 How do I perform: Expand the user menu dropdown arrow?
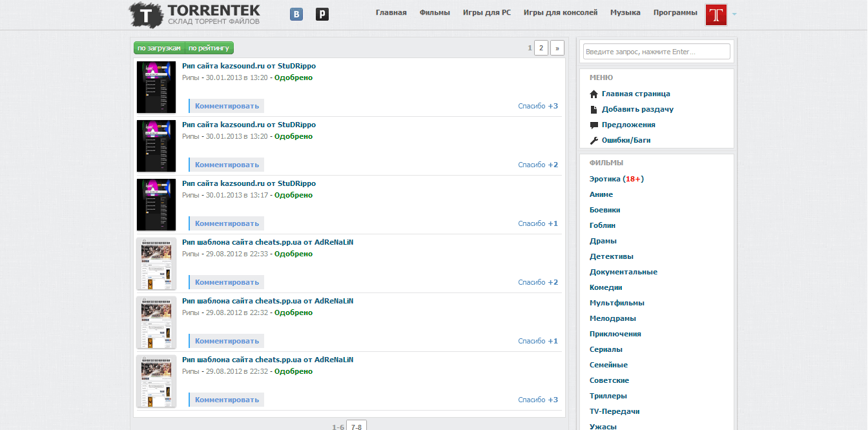pos(734,14)
